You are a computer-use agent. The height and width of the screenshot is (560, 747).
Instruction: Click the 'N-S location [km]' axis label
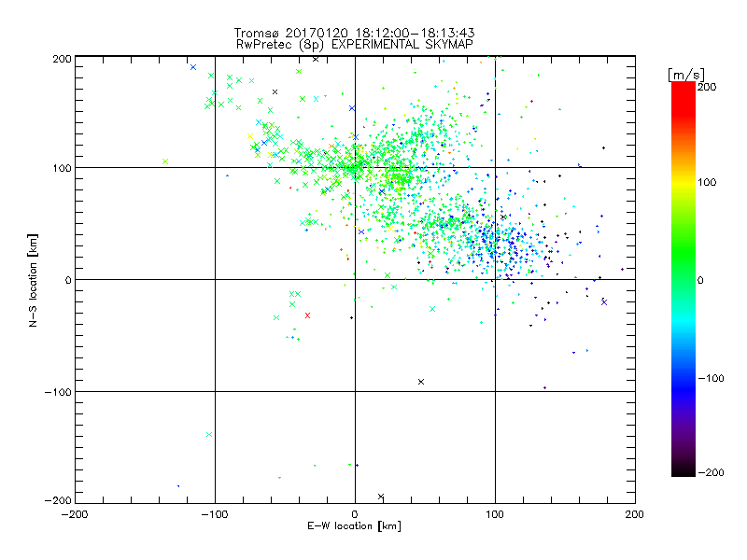pos(33,281)
